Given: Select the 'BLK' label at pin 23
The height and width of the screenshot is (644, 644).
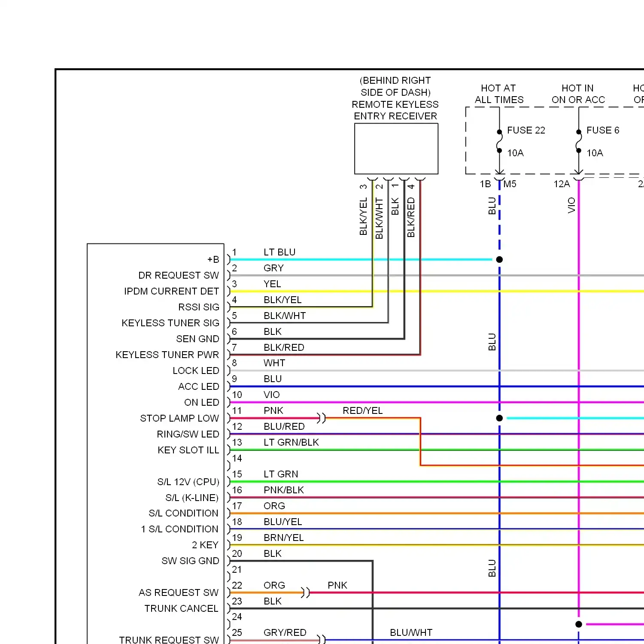Looking at the screenshot, I should (273, 601).
